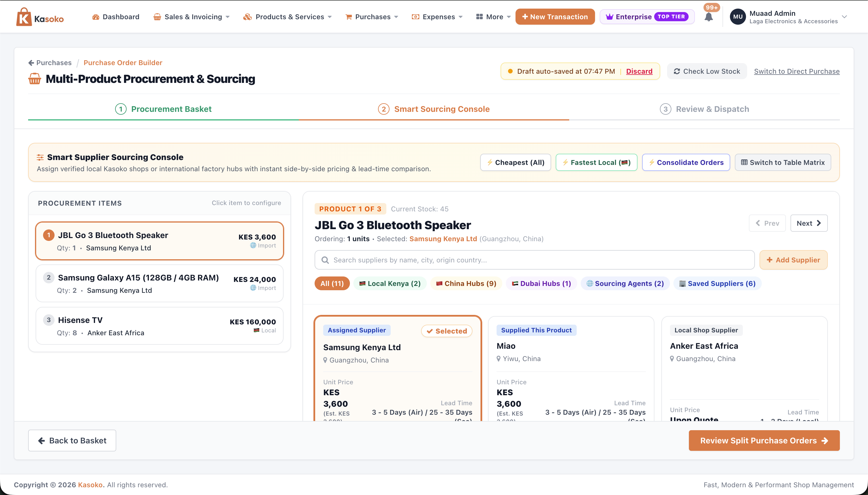Click the basket icon next to page title
The image size is (868, 495).
click(35, 79)
